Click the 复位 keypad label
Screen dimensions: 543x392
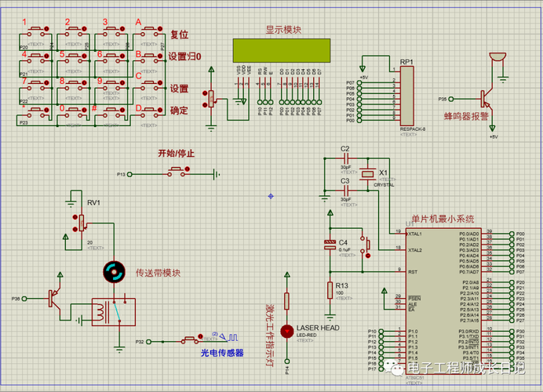pyautogui.click(x=180, y=34)
